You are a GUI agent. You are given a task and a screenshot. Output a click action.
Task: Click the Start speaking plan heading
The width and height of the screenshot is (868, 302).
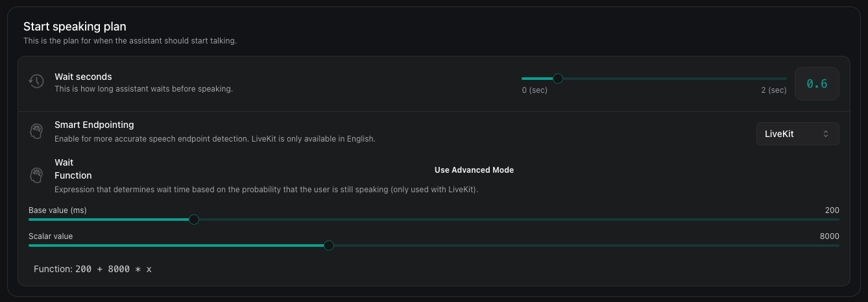coord(75,27)
